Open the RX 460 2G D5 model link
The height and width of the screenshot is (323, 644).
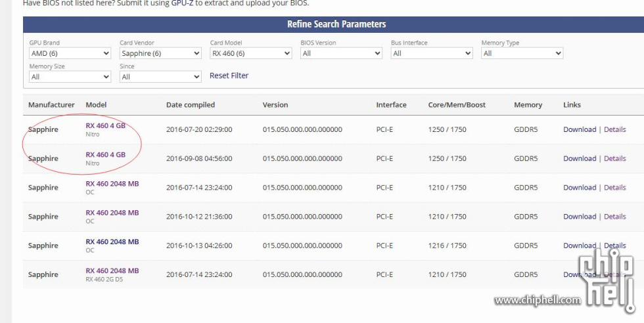pyautogui.click(x=112, y=270)
